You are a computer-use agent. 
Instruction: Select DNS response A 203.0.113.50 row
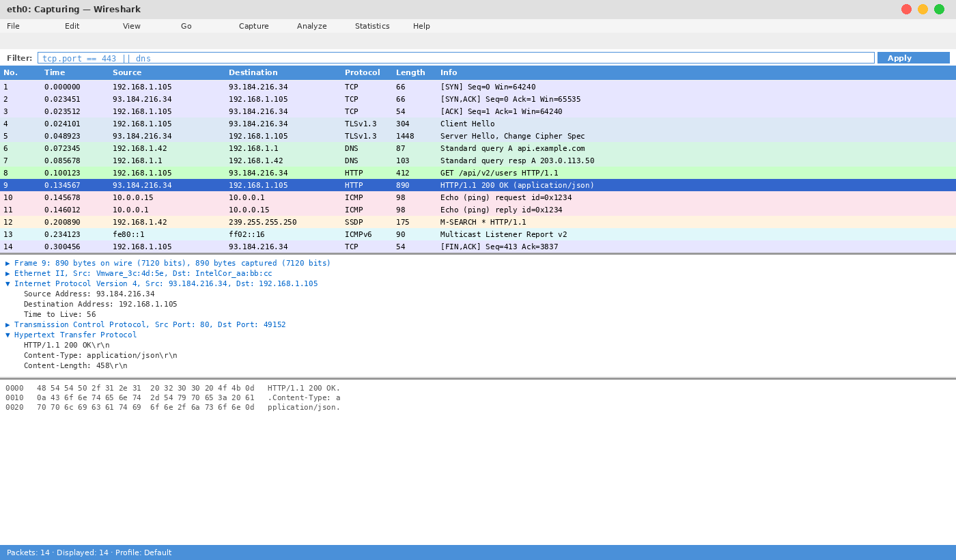click(x=478, y=160)
